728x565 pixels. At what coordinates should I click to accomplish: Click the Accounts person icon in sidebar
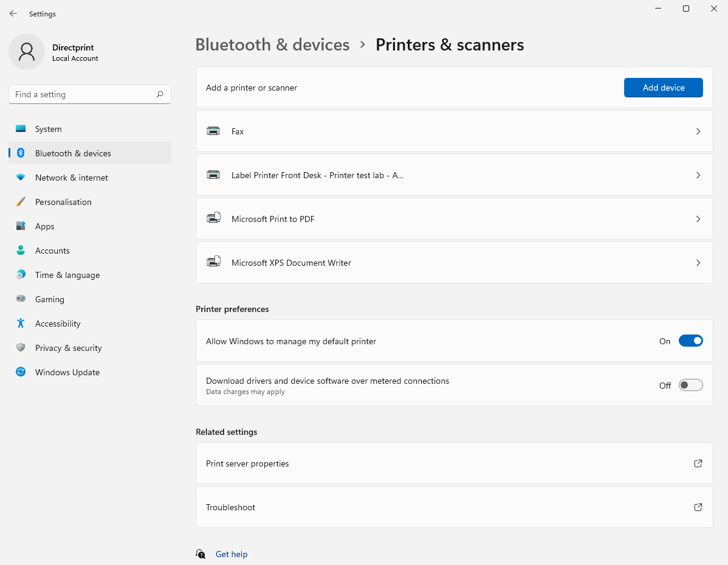click(x=21, y=251)
